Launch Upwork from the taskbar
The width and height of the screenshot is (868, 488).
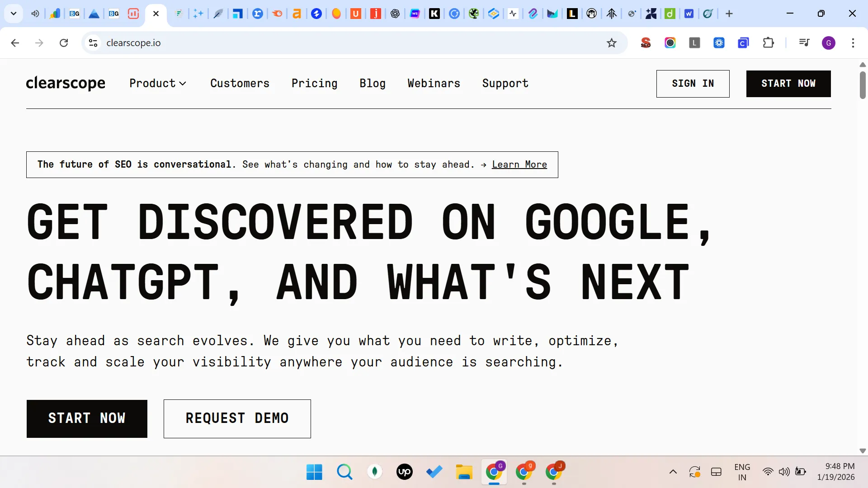tap(404, 472)
